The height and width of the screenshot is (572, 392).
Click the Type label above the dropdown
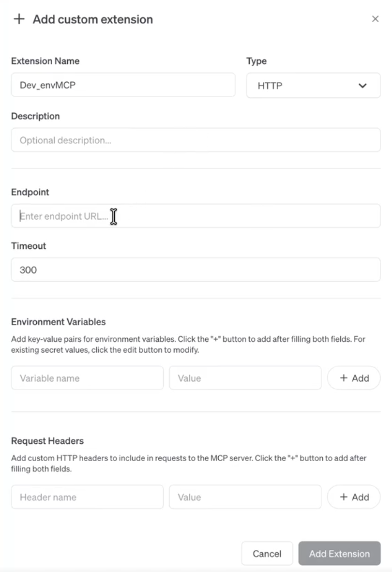[256, 61]
